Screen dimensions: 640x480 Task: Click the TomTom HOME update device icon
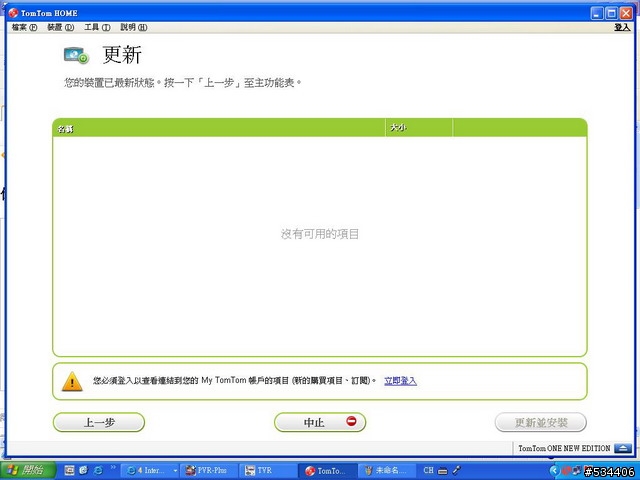(x=76, y=56)
